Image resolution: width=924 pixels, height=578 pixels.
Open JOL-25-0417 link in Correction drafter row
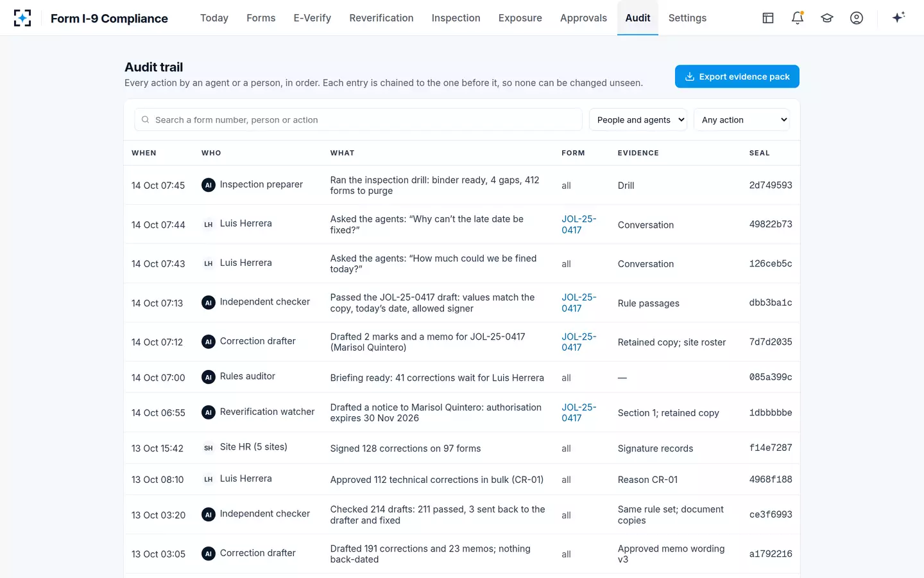pos(579,342)
